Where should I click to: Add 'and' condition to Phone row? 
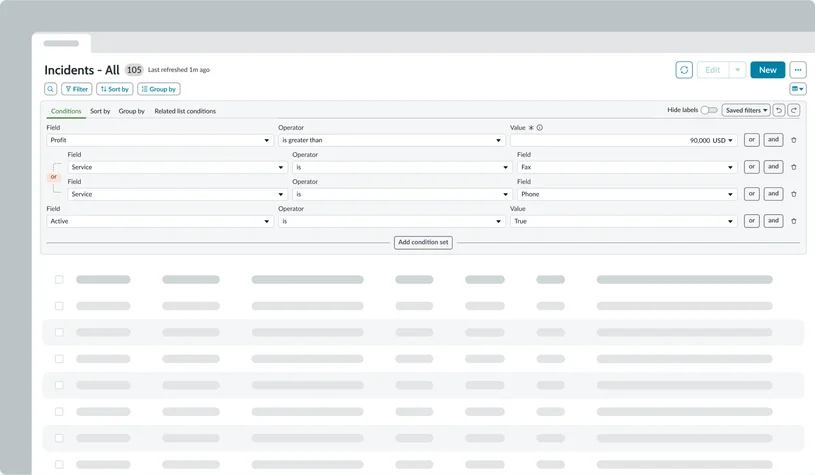(773, 194)
